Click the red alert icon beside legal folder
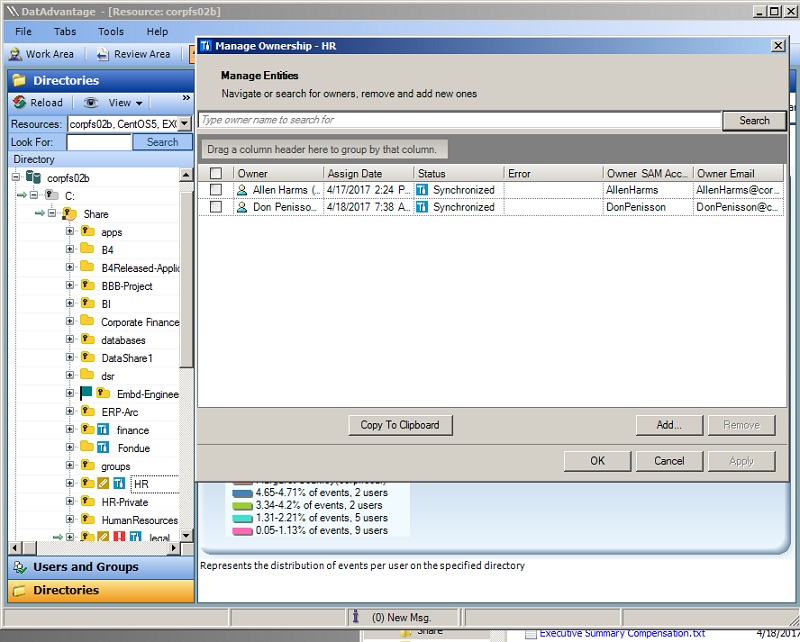Viewport: 800px width, 642px height. pyautogui.click(x=119, y=537)
